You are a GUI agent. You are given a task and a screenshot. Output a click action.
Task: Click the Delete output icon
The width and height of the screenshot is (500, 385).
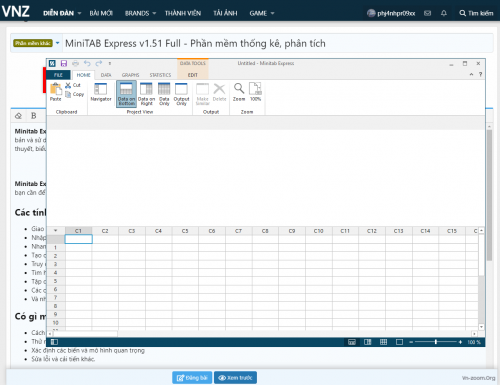(219, 92)
